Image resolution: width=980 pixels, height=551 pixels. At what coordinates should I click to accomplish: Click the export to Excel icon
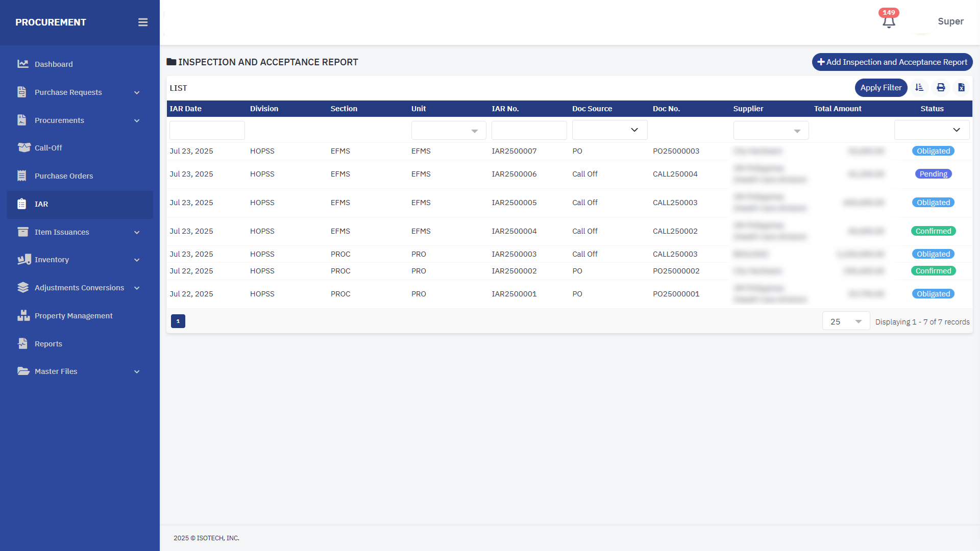coord(961,88)
